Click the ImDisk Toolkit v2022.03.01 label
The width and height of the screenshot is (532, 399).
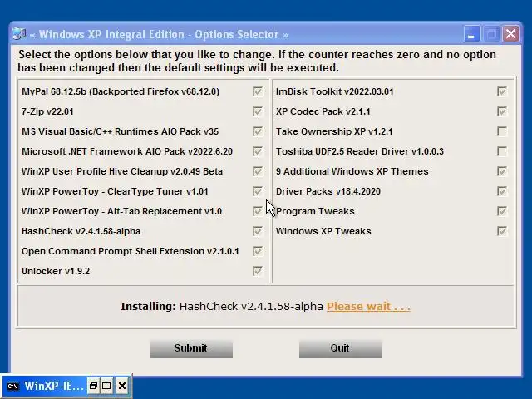[x=334, y=91]
